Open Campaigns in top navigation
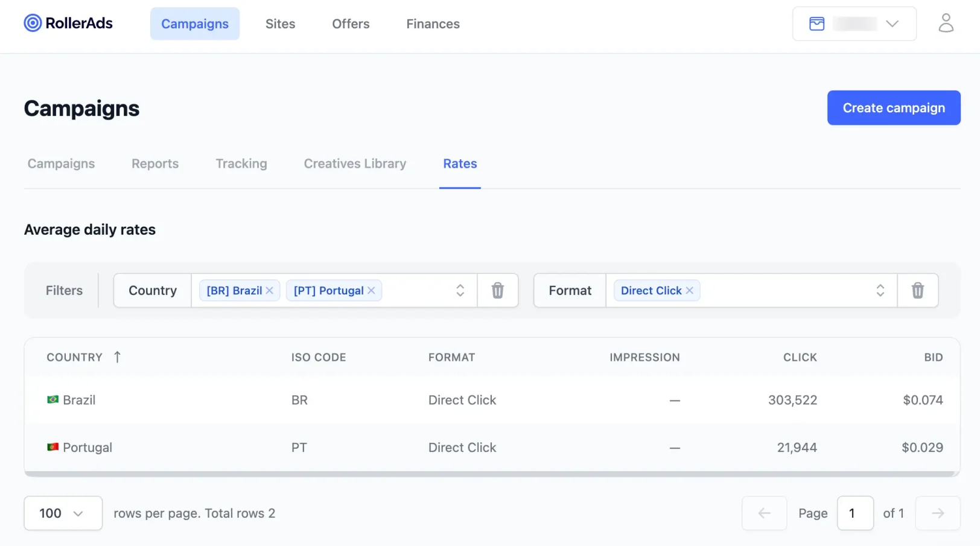Image resolution: width=980 pixels, height=546 pixels. (x=195, y=24)
